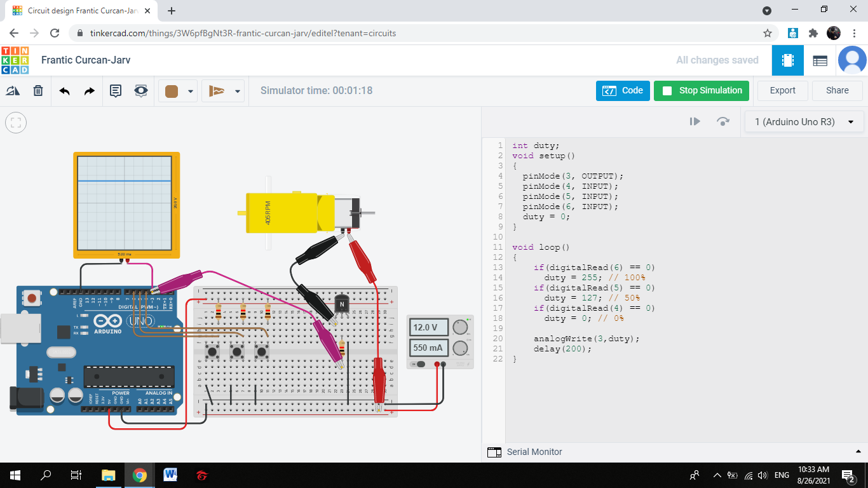The width and height of the screenshot is (868, 488).
Task: Go back in Chrome
Action: pos(14,33)
